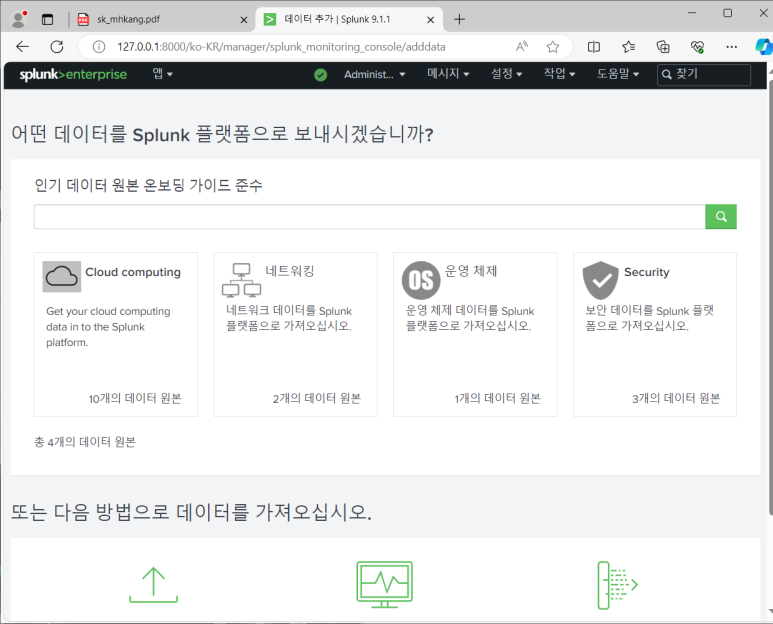
Task: Open the split screen icon
Action: pos(594,47)
